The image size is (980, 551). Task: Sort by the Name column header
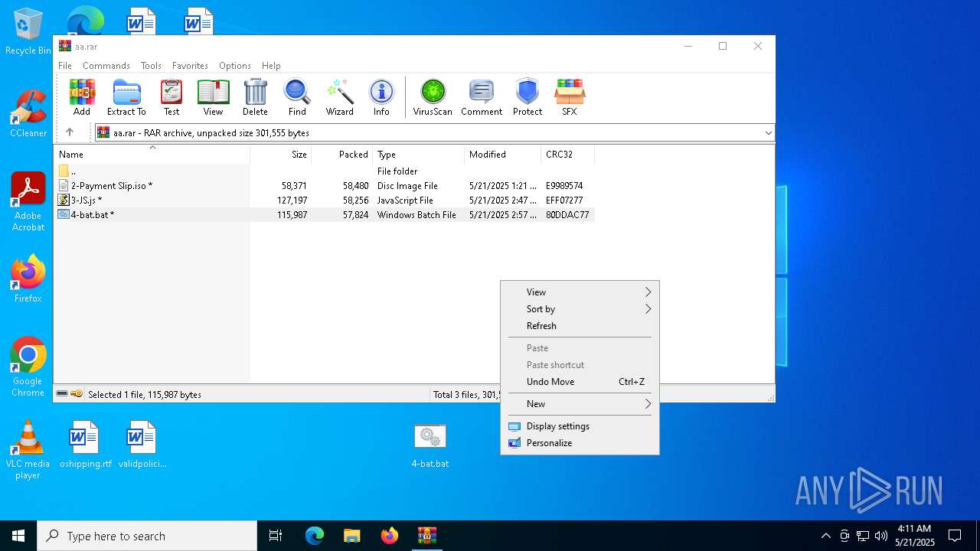click(152, 155)
